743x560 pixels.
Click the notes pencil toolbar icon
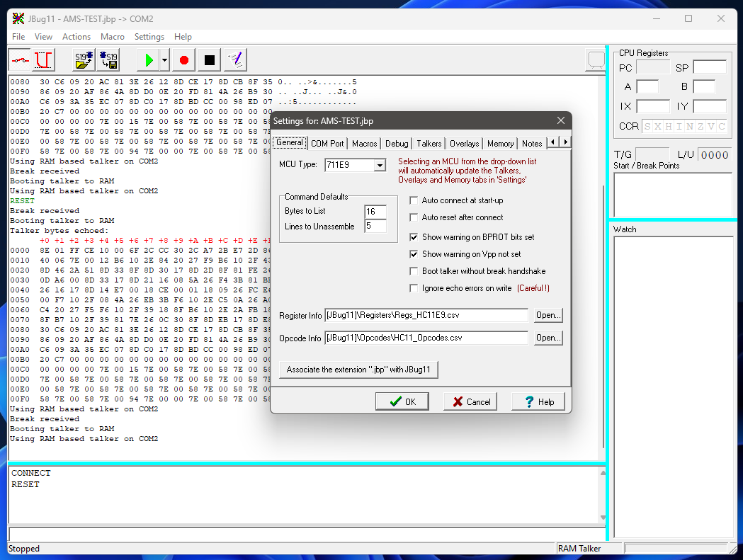[235, 61]
